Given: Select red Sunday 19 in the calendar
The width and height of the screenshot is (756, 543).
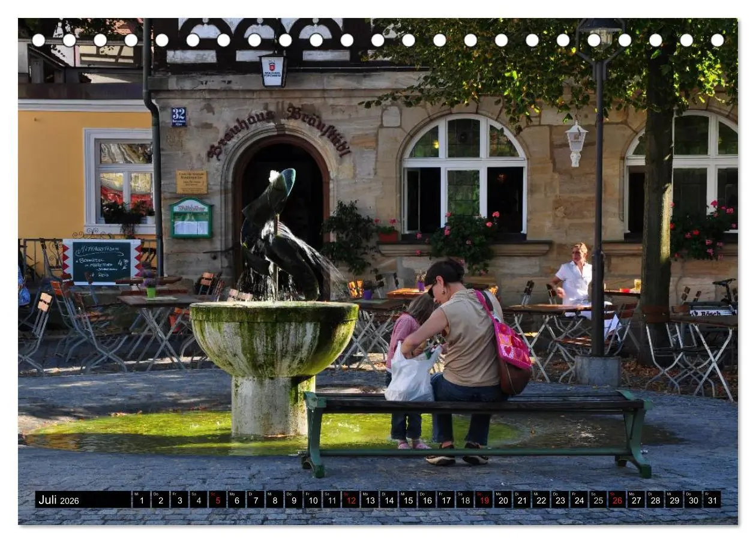Looking at the screenshot, I should click(x=484, y=500).
